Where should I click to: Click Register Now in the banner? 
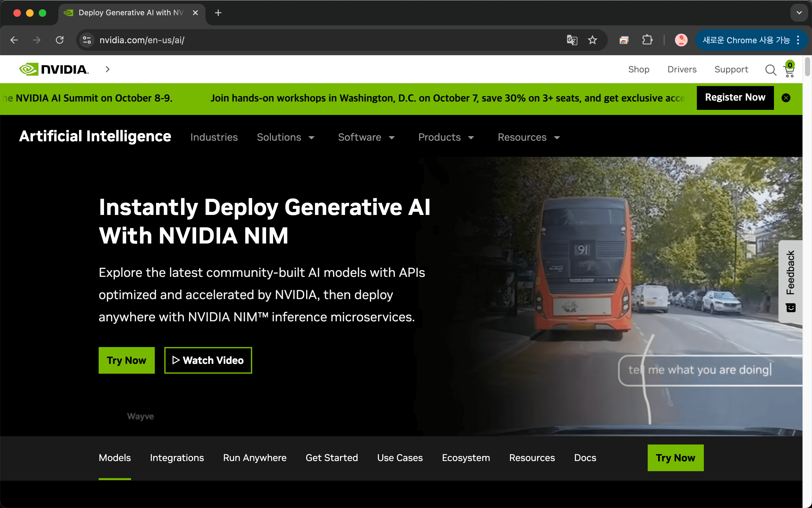[x=735, y=97]
